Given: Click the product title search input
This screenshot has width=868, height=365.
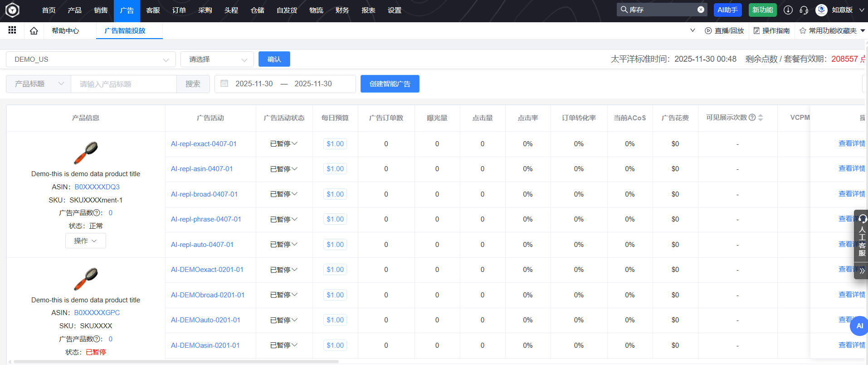Looking at the screenshot, I should coord(123,84).
